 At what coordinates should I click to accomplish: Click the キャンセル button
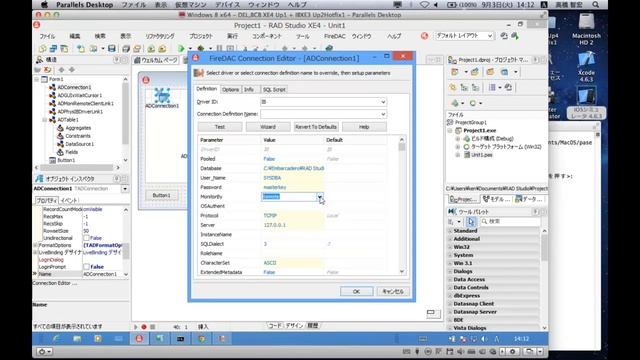coord(393,291)
